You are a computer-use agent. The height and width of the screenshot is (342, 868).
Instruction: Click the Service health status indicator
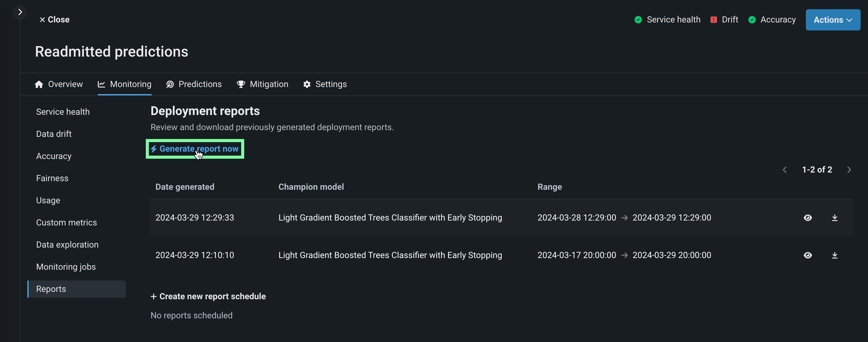pos(667,20)
